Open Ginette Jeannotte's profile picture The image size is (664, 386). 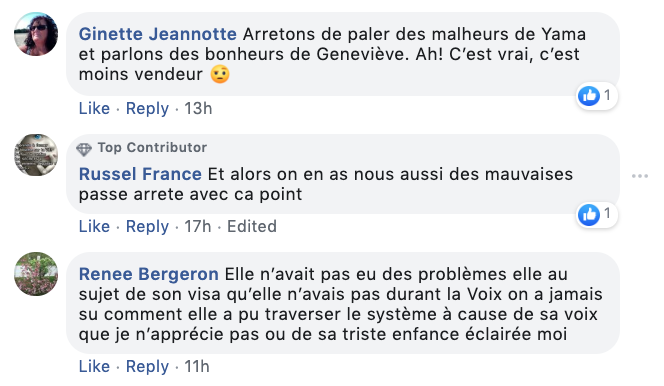(x=36, y=34)
